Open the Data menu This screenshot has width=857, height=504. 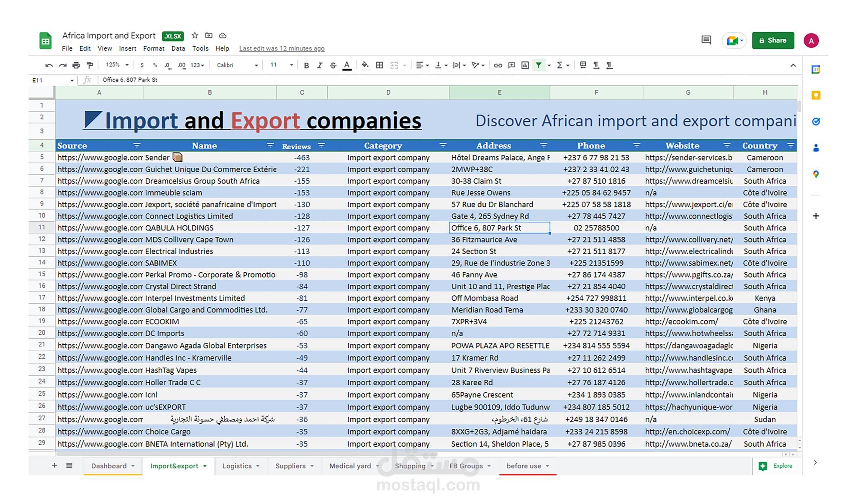click(x=178, y=49)
